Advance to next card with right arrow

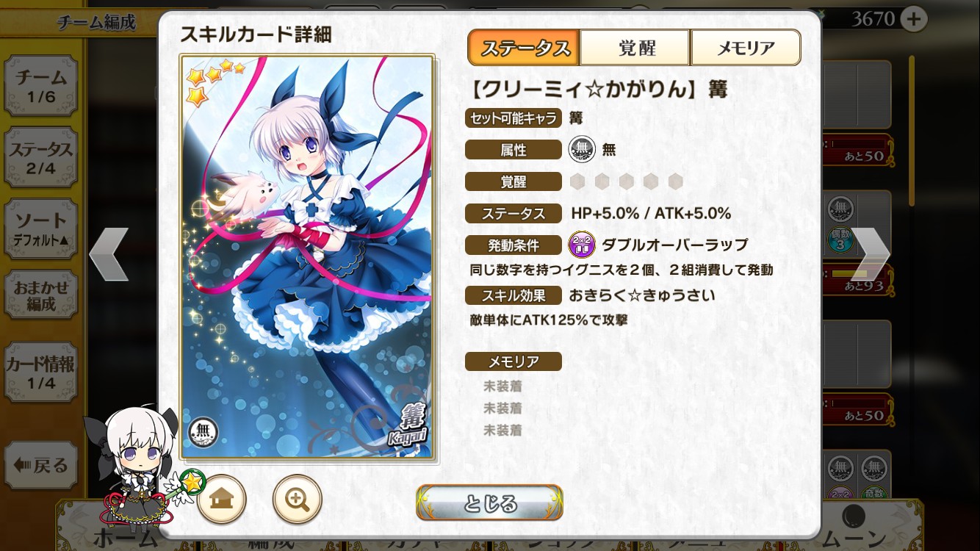871,254
